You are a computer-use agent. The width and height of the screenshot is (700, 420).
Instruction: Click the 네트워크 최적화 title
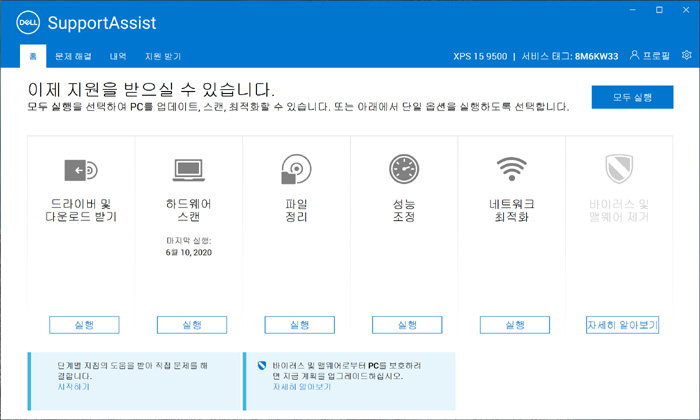pos(512,210)
